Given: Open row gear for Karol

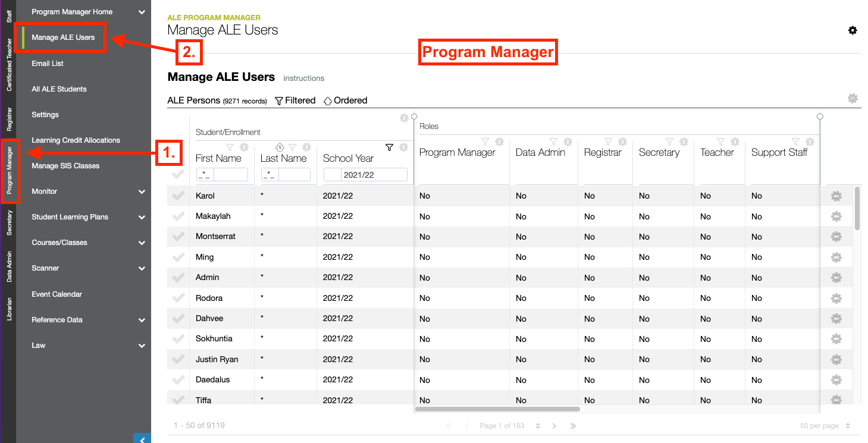Looking at the screenshot, I should pos(836,196).
